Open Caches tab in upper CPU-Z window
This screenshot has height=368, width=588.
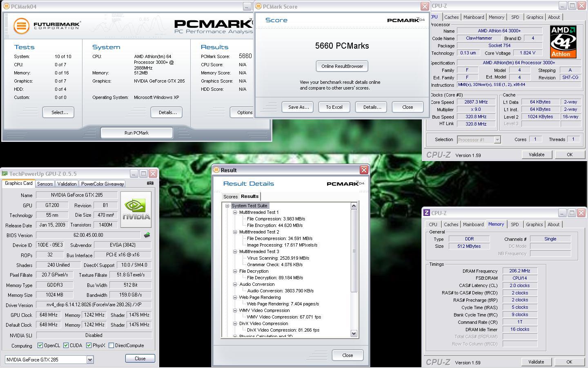pyautogui.click(x=451, y=17)
